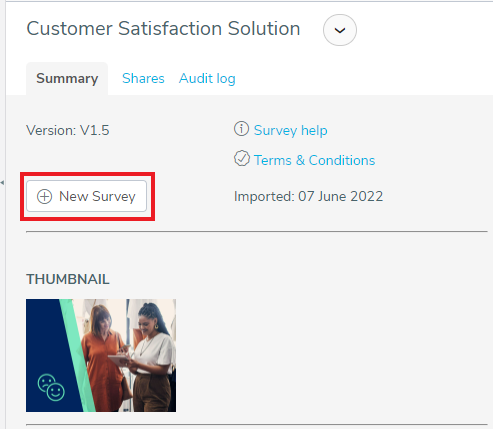Open the Survey help link

[x=290, y=130]
